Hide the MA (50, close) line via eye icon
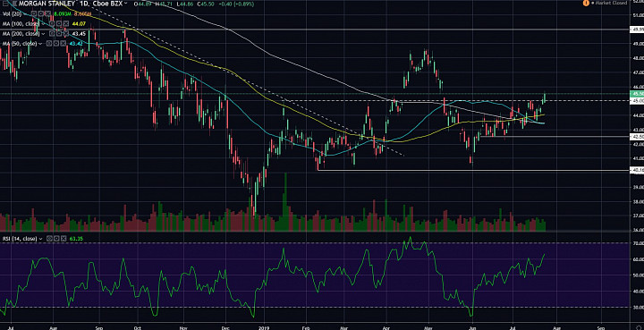644x330 pixels. coord(49,44)
